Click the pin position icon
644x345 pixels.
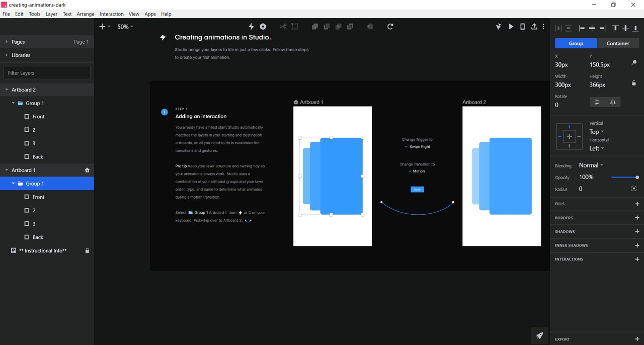tap(634, 63)
